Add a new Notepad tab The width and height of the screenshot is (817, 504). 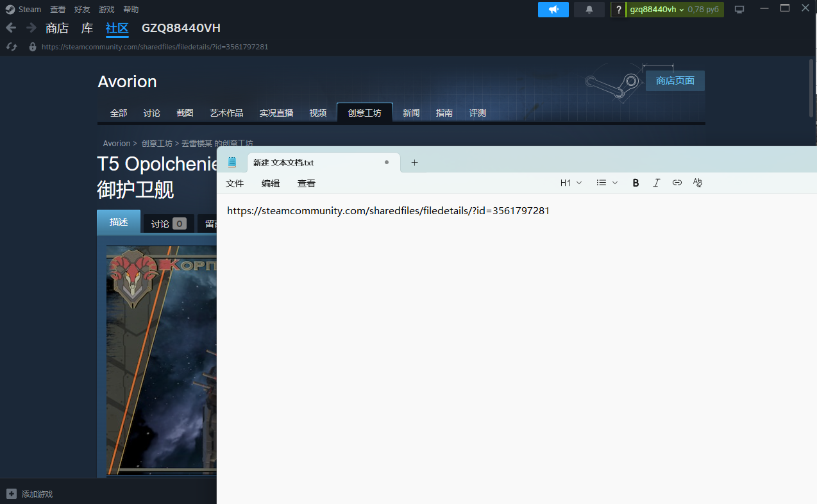414,163
